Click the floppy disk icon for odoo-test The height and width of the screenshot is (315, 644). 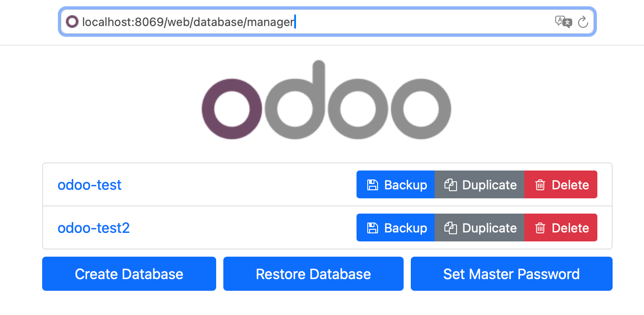[372, 185]
